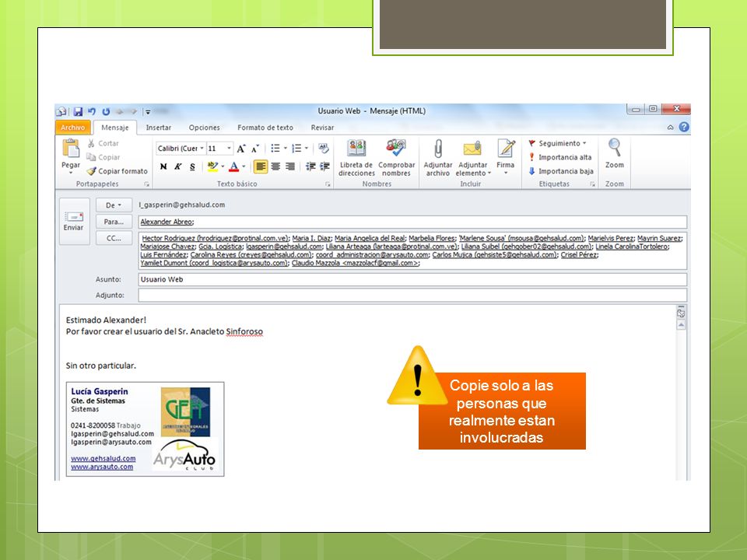The image size is (747, 560).
Task: Open the Firma signature menu
Action: [506, 157]
